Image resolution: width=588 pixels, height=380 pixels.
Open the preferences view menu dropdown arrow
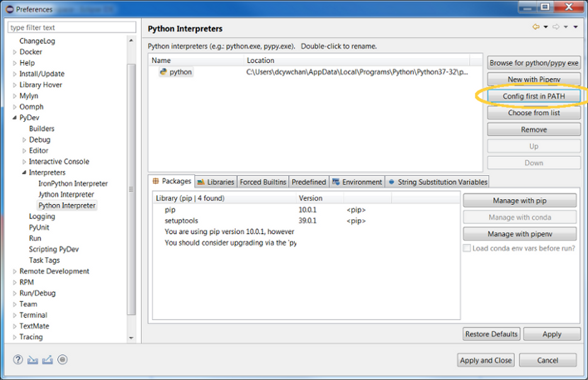point(576,28)
